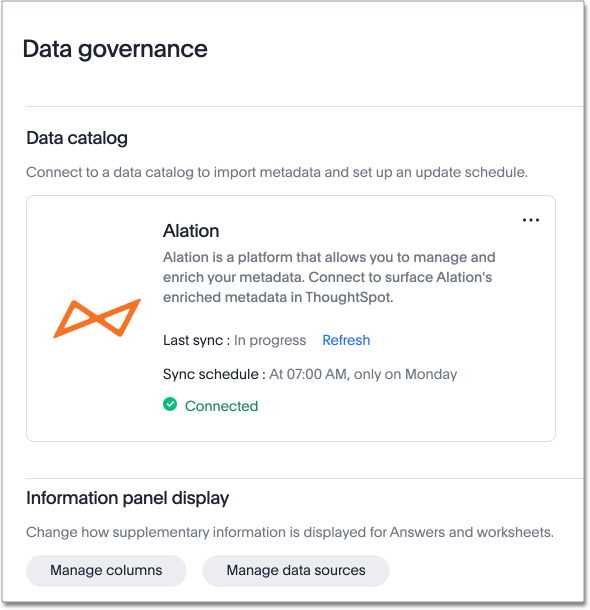
Task: Click the green Connected status text
Action: pyautogui.click(x=221, y=406)
